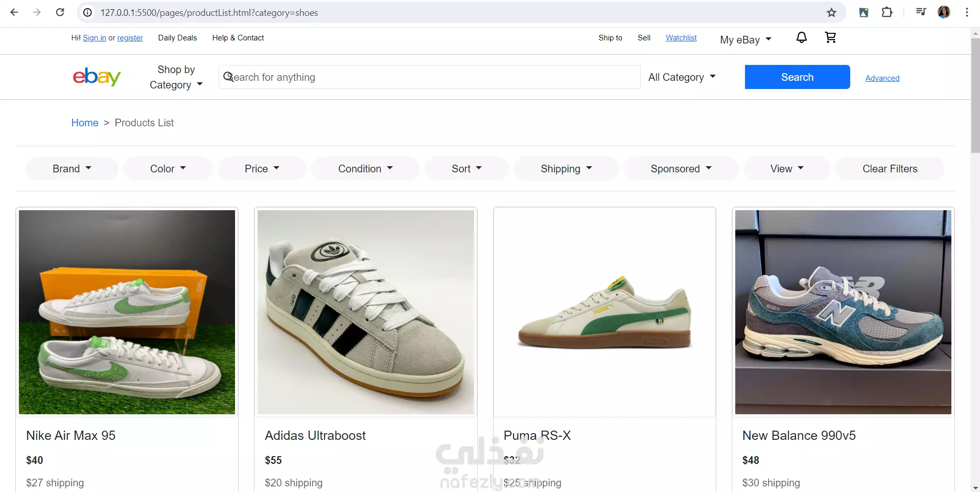This screenshot has width=980, height=492.
Task: Click the page vertical scrollbar thumb
Action: click(x=975, y=96)
